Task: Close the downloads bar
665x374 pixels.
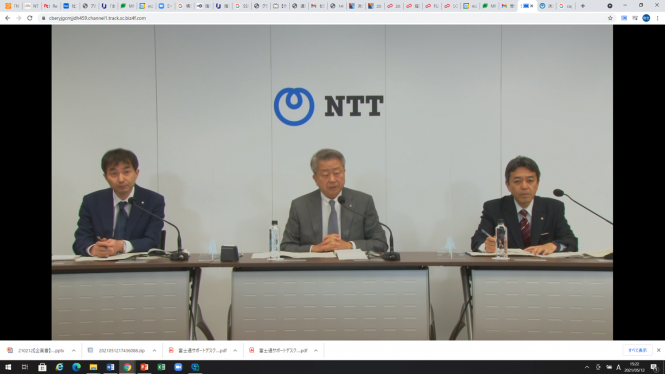Action: pyautogui.click(x=659, y=350)
